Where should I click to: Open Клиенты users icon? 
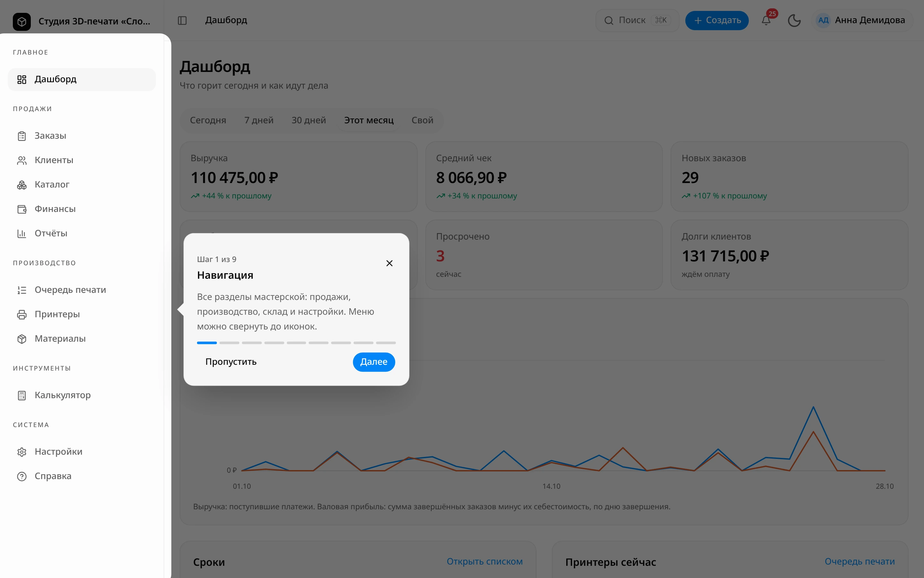click(x=22, y=161)
